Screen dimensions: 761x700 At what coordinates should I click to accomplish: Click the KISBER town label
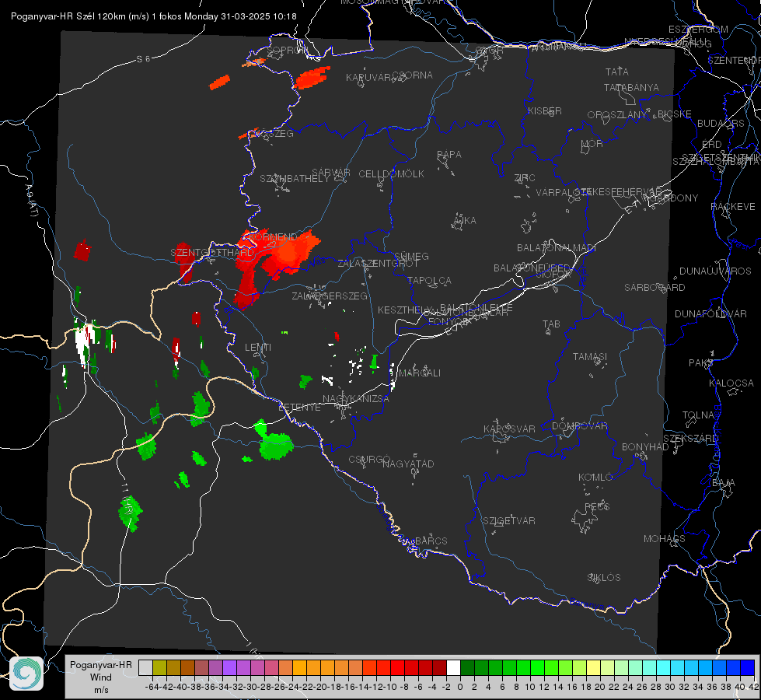click(x=545, y=110)
